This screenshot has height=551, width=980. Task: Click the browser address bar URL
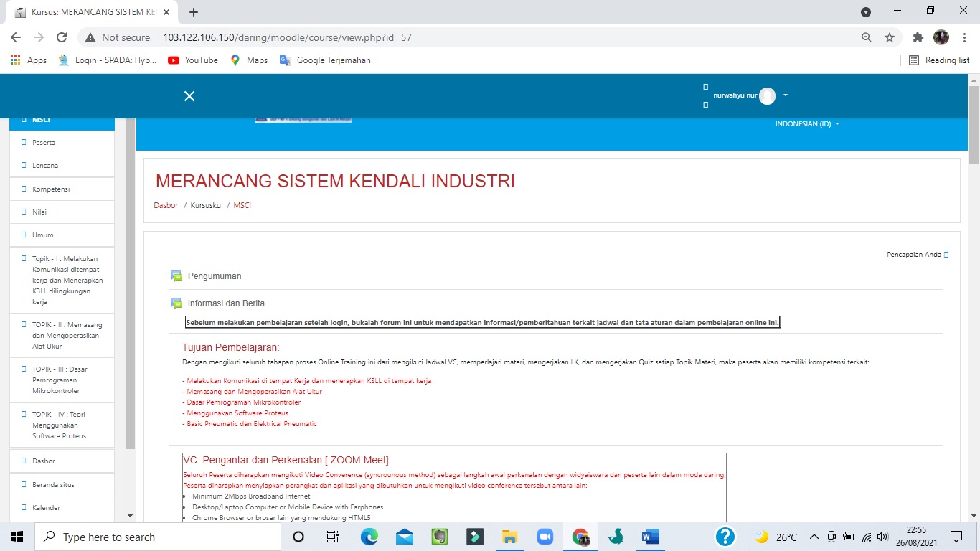[287, 37]
